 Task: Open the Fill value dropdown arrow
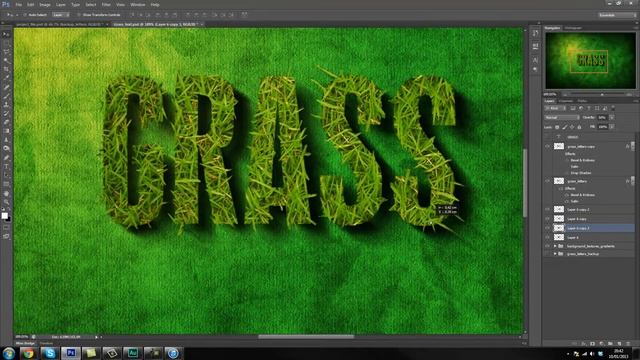tap(611, 127)
